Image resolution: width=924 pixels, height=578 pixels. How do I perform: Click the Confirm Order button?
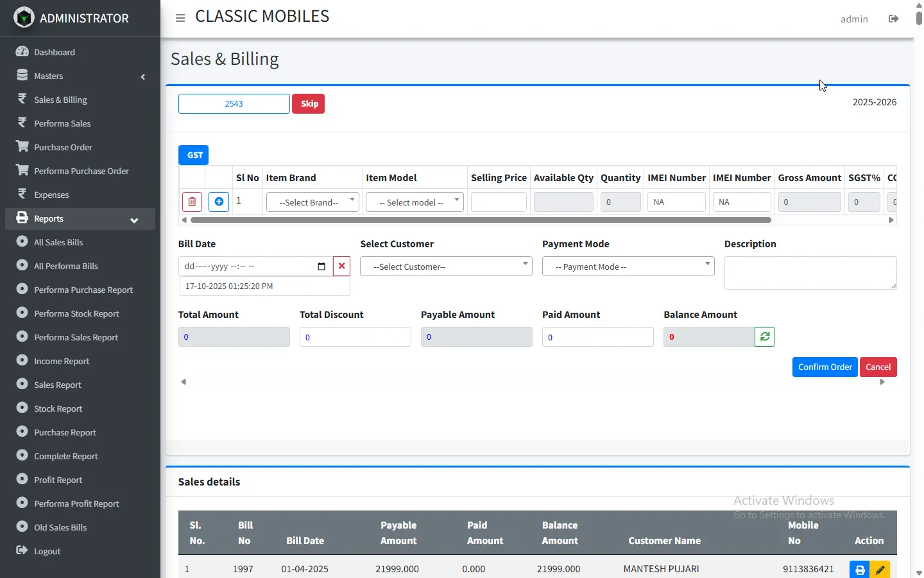[825, 367]
